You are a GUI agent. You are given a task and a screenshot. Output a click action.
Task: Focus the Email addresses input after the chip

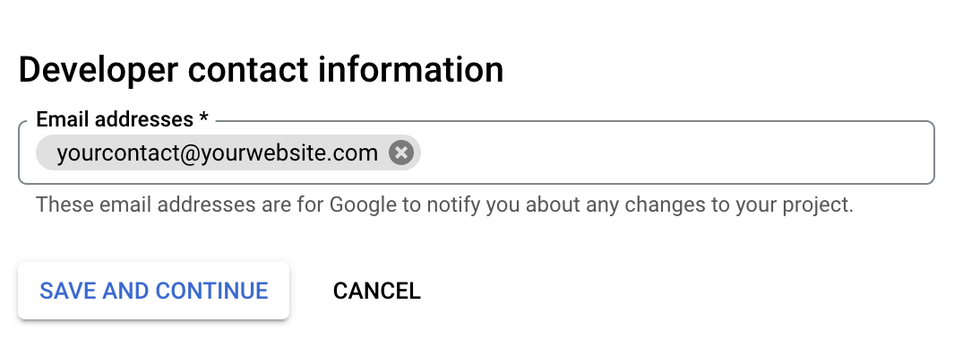(675, 152)
